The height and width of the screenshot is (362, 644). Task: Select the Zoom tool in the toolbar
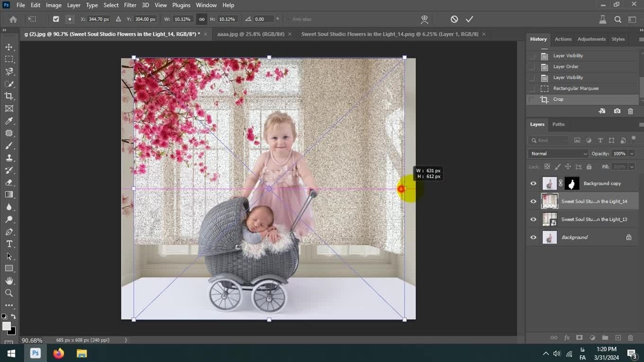point(9,293)
